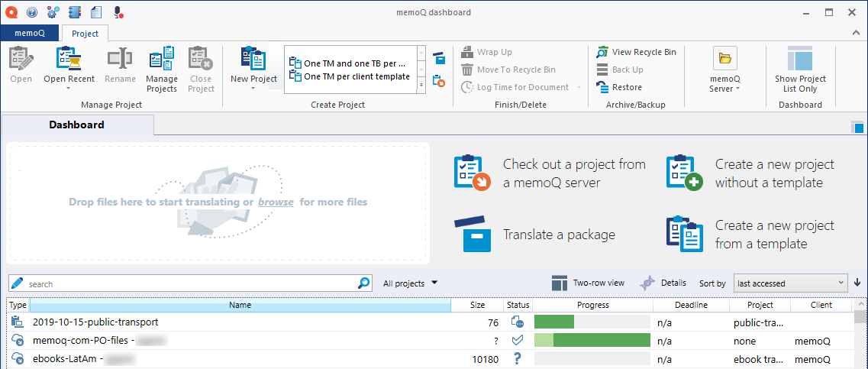Expand the project template gallery list

pos(421,85)
